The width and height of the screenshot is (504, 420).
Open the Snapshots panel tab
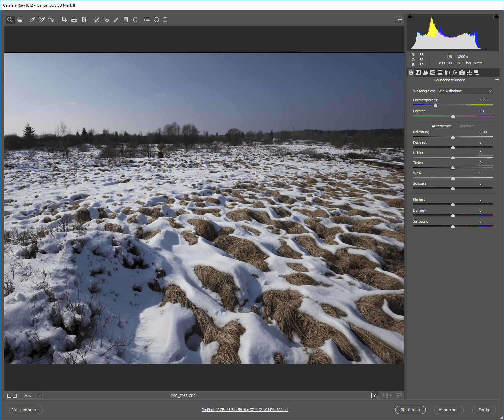click(477, 73)
